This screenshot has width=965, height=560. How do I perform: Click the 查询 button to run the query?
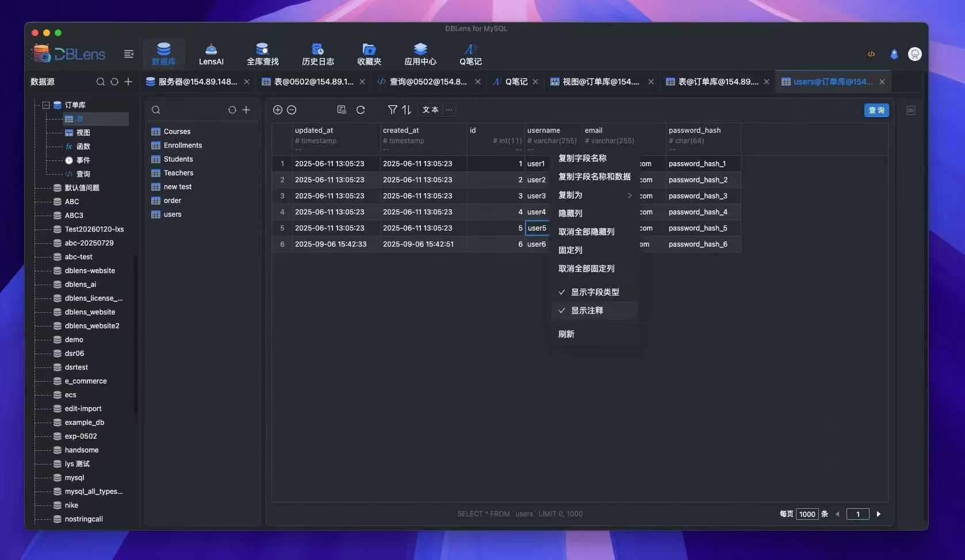coord(876,110)
